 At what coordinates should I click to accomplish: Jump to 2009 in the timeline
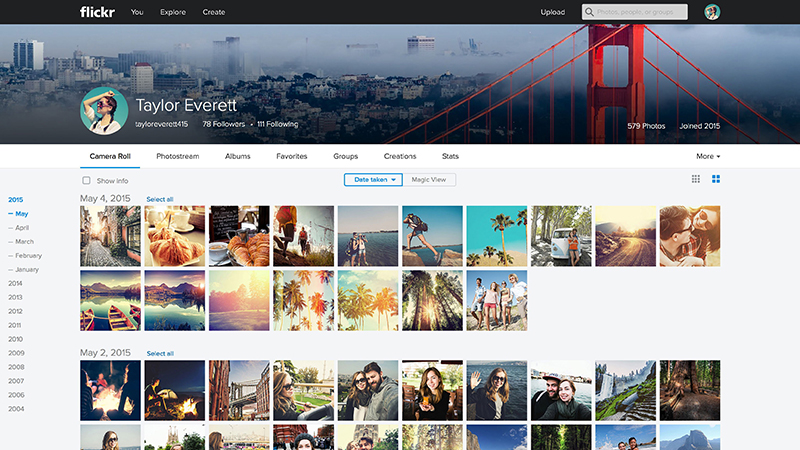click(16, 353)
